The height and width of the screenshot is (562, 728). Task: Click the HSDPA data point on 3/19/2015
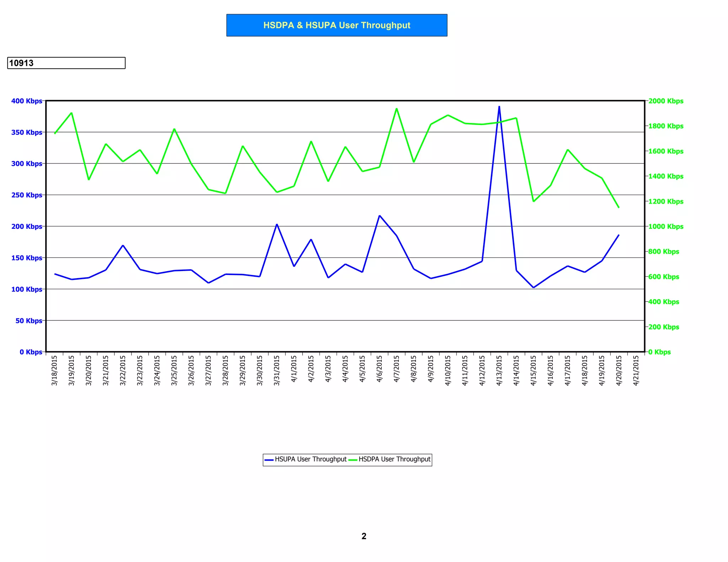click(x=71, y=113)
